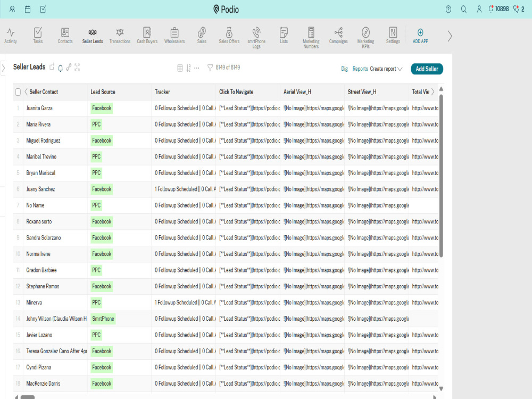Image resolution: width=532 pixels, height=399 pixels.
Task: Click the 8149 of 8149 filter count
Action: pyautogui.click(x=228, y=68)
